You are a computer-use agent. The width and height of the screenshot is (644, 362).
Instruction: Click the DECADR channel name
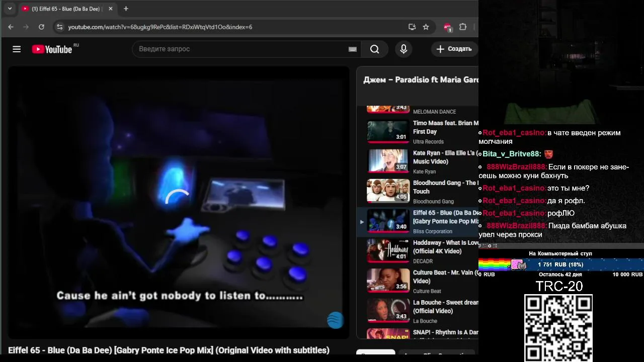point(423,261)
